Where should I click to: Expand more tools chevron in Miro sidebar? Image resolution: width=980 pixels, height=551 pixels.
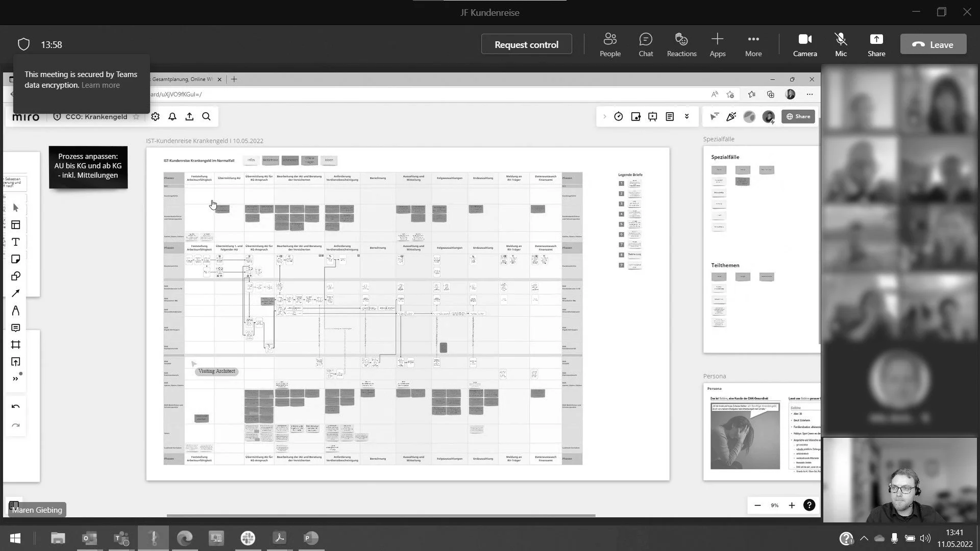(x=15, y=379)
